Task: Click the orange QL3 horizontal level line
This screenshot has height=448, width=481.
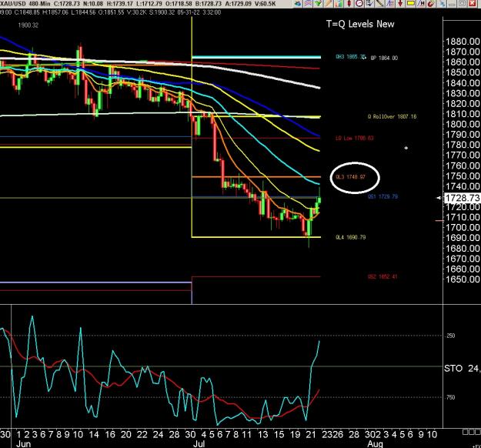Action: pos(256,177)
